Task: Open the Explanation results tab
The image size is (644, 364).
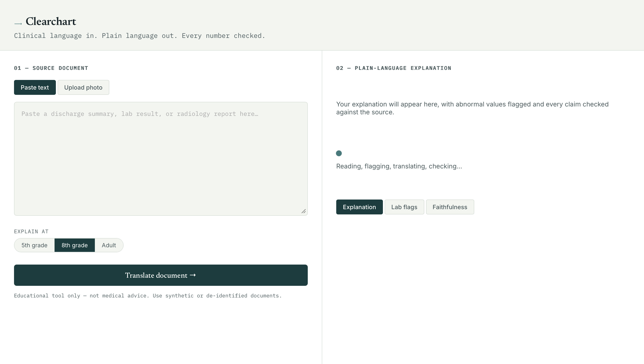Action: click(359, 207)
